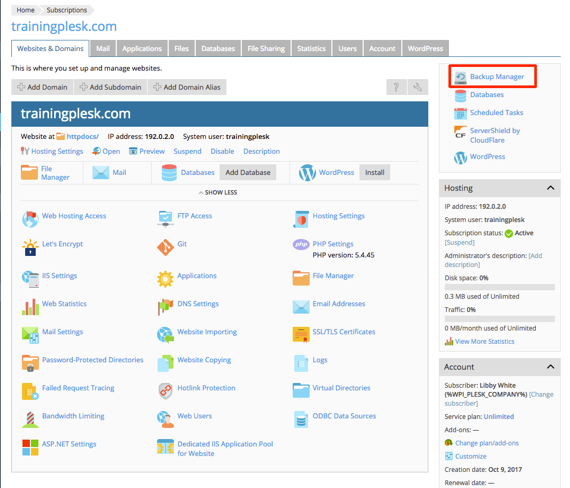Open the Web Statistics bar chart icon
Screen dimensions: 570x488
click(30, 307)
